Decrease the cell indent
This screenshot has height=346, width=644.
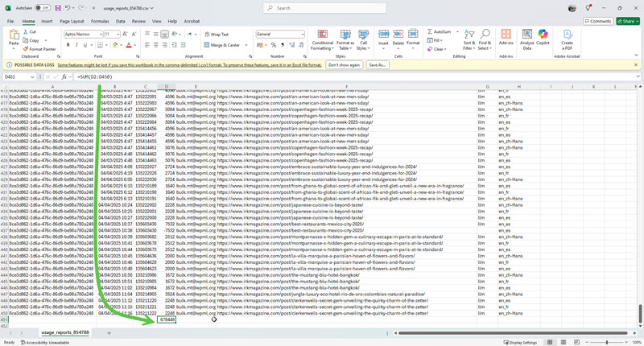[x=174, y=45]
